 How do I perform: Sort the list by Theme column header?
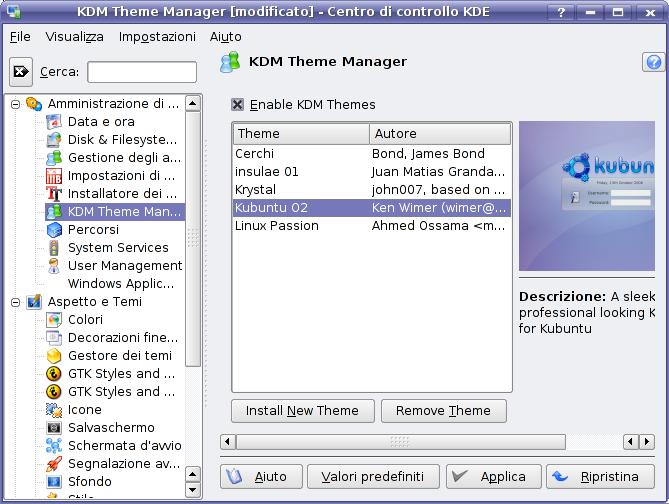pos(300,134)
